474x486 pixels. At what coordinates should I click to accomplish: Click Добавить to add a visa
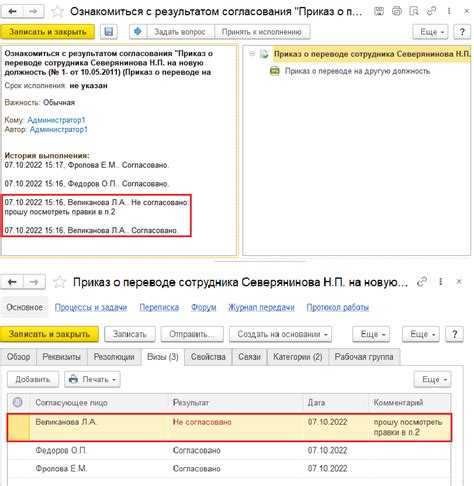(x=33, y=379)
